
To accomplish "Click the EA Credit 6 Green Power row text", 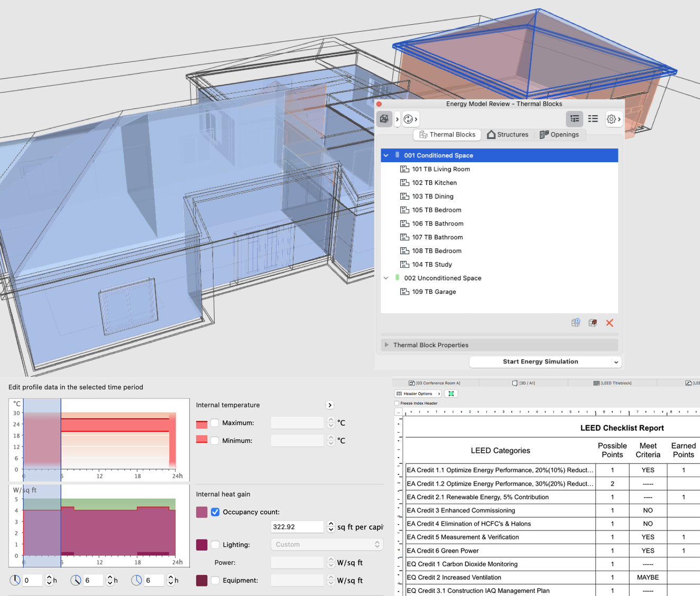I will [x=443, y=551].
